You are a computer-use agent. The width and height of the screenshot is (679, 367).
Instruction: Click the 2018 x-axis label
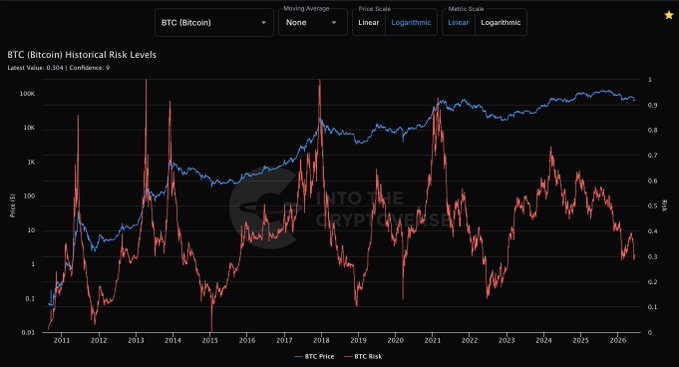(x=321, y=341)
